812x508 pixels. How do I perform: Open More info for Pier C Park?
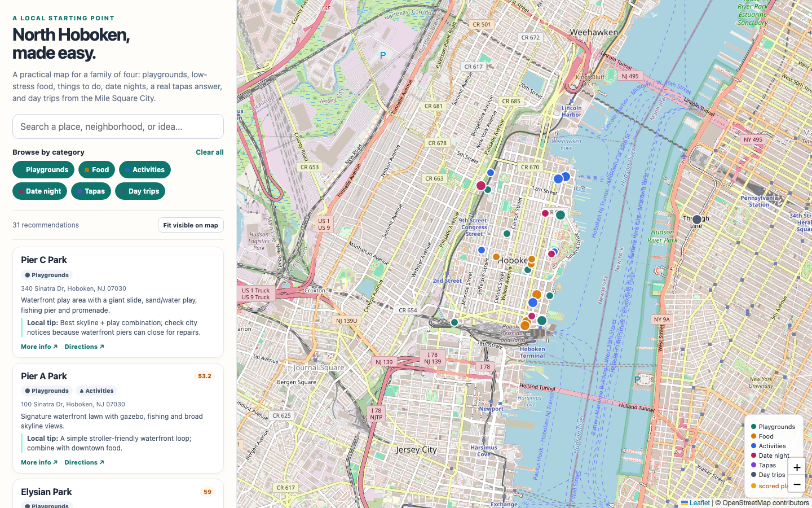pos(39,347)
